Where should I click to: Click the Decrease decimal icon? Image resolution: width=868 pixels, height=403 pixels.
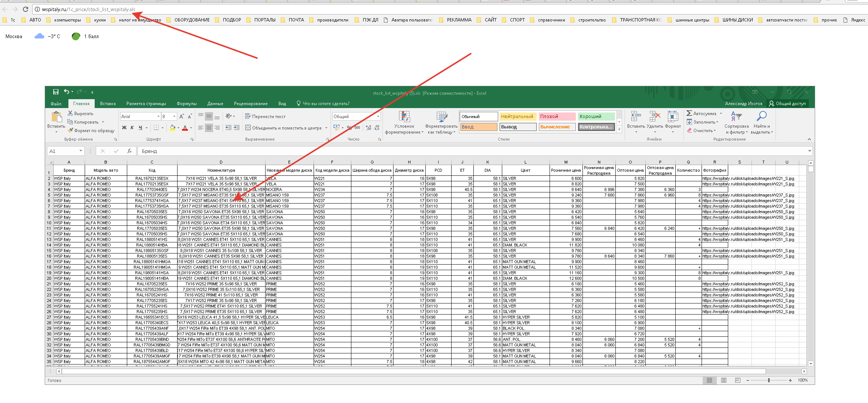click(376, 128)
